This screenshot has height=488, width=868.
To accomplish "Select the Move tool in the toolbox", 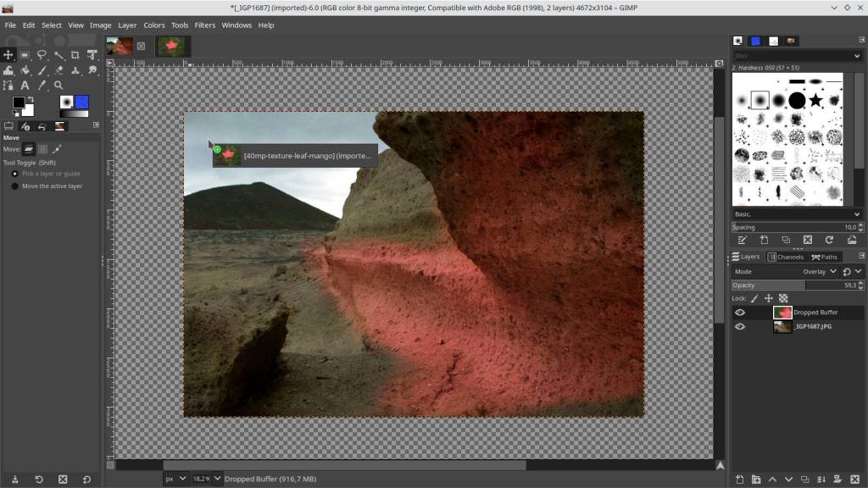I will tap(8, 55).
